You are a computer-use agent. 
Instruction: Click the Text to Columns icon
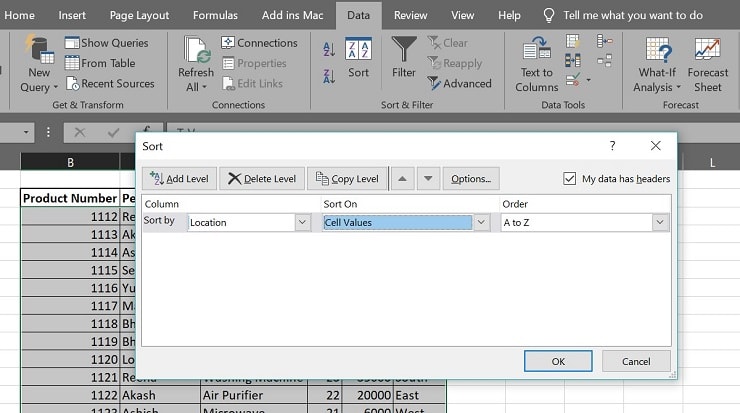(x=537, y=63)
